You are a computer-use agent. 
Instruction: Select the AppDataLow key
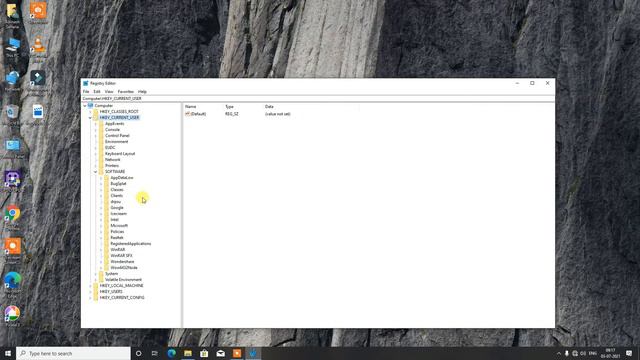[122, 178]
